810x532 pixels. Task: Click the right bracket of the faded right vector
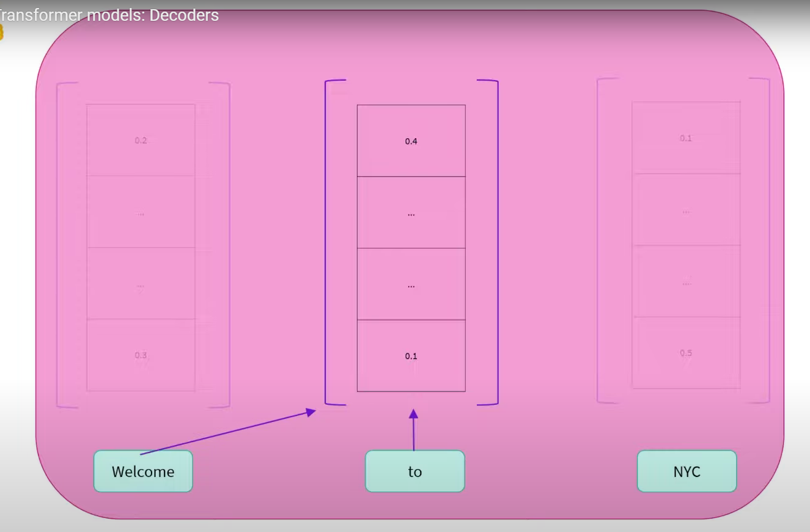768,240
